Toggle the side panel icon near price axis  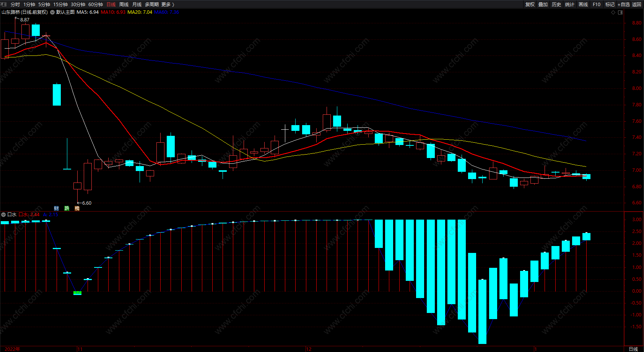pyautogui.click(x=620, y=12)
